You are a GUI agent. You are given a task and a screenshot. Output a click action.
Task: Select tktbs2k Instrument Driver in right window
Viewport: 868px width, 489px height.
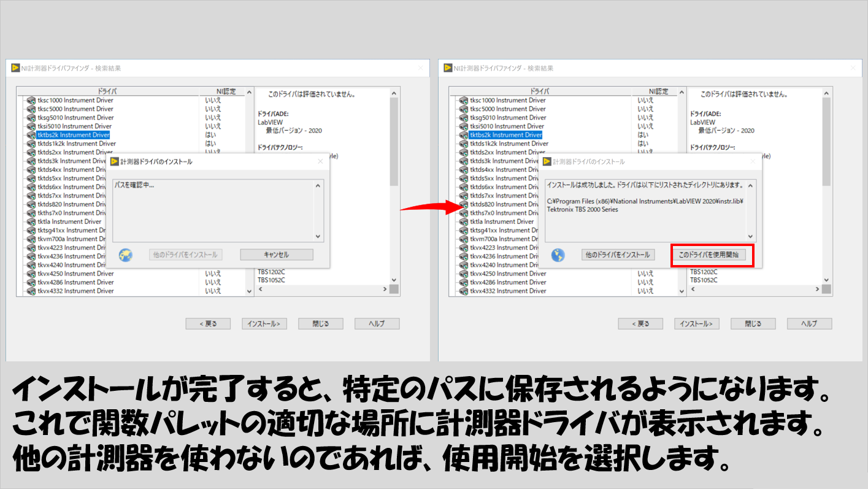coord(505,135)
